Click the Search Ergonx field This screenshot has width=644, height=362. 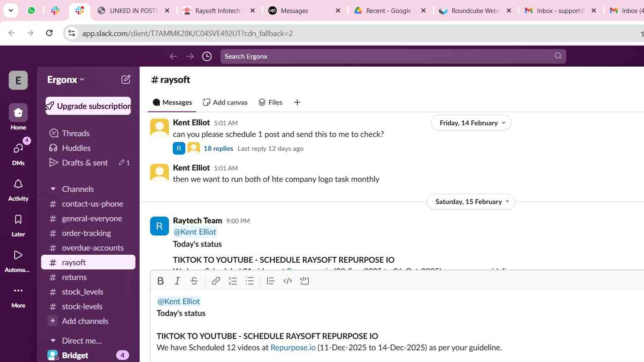pos(393,56)
